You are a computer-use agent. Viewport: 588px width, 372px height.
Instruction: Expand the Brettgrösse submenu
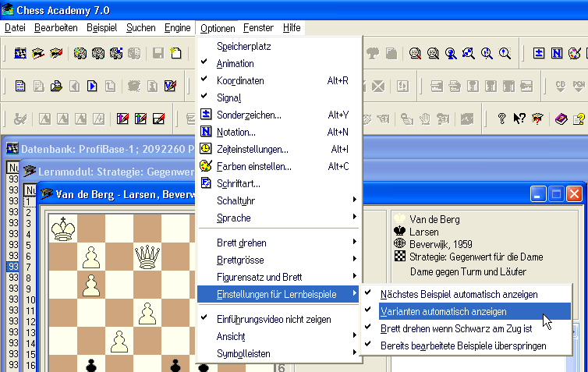point(278,260)
